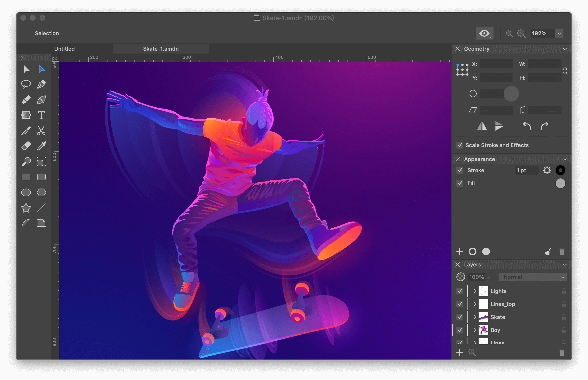Select the Rounded Rectangle tool
The width and height of the screenshot is (588, 380).
click(x=41, y=177)
